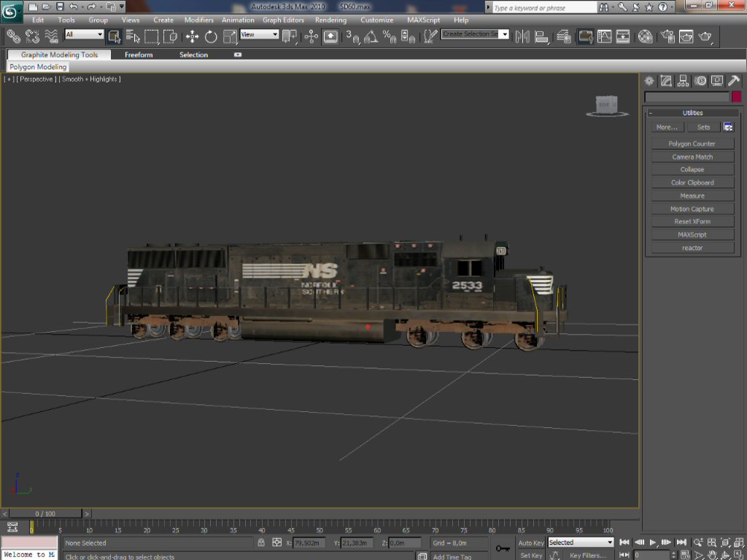Switch to the Selection ribbon tab
Screen dimensions: 747x560
tap(193, 55)
